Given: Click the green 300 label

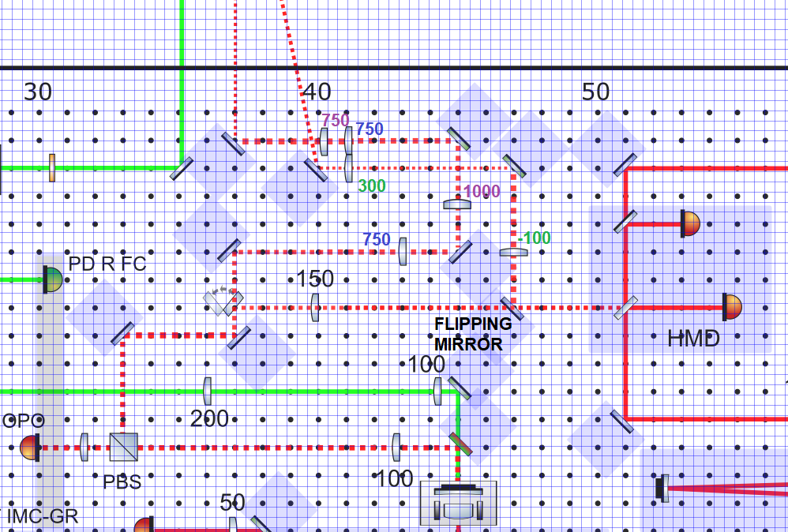Looking at the screenshot, I should tap(372, 185).
